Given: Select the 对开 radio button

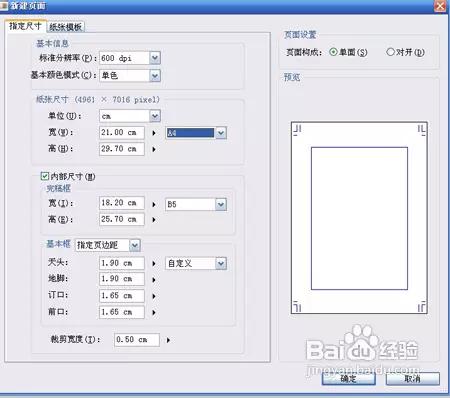Looking at the screenshot, I should (x=390, y=52).
